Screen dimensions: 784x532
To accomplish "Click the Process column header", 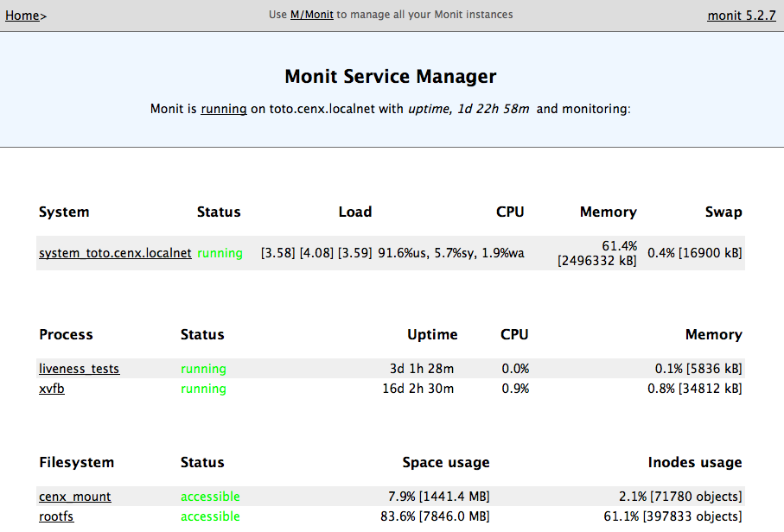I will coord(66,334).
